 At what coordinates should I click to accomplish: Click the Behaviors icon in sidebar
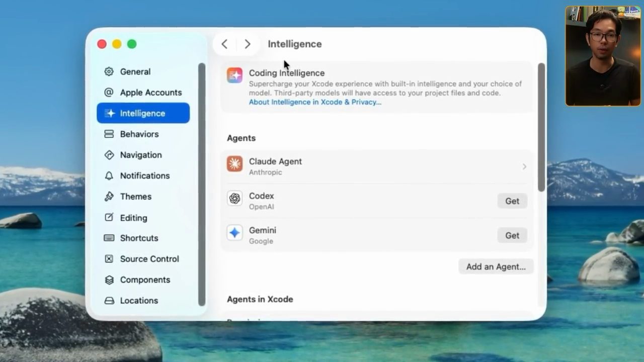pos(109,134)
